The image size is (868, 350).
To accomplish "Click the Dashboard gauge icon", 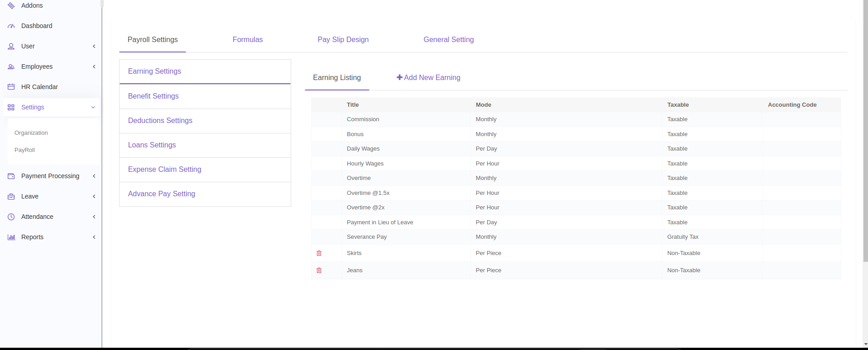I will point(11,26).
